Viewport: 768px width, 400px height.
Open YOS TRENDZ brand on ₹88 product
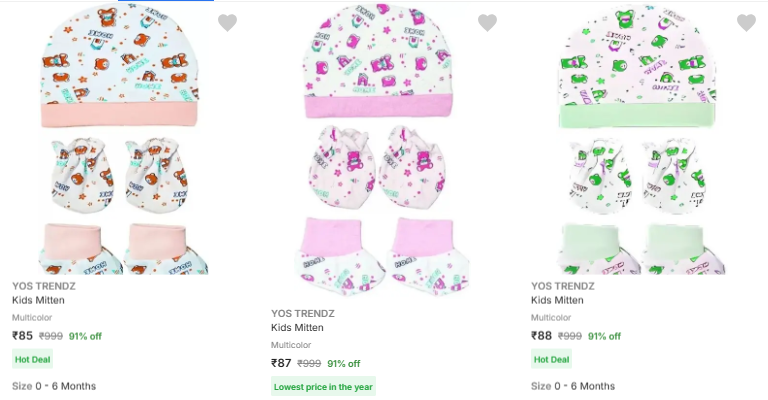(562, 285)
